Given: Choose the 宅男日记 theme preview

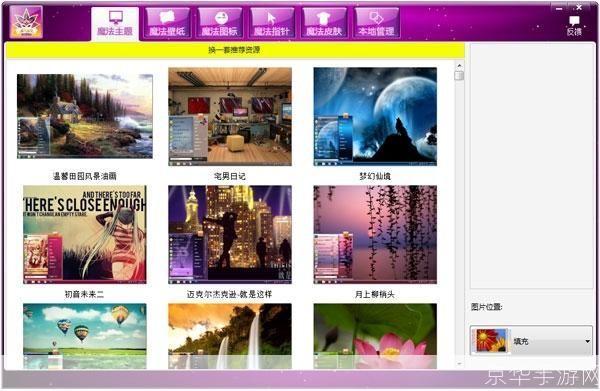Looking at the screenshot, I should pos(230,117).
